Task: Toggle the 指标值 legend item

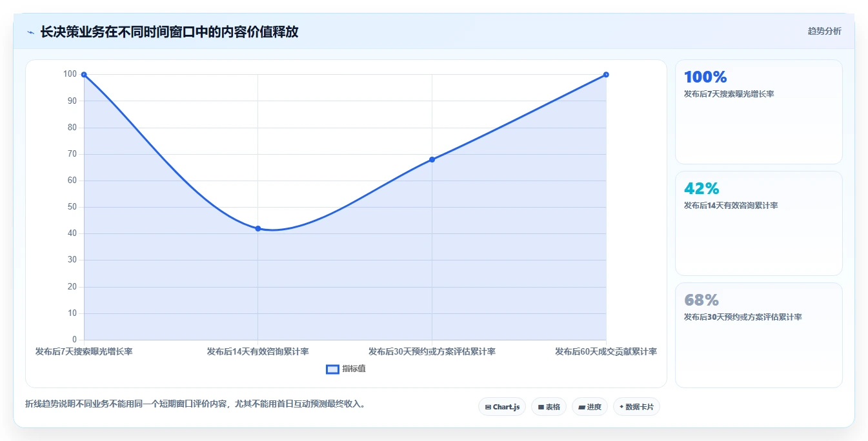Action: 346,369
